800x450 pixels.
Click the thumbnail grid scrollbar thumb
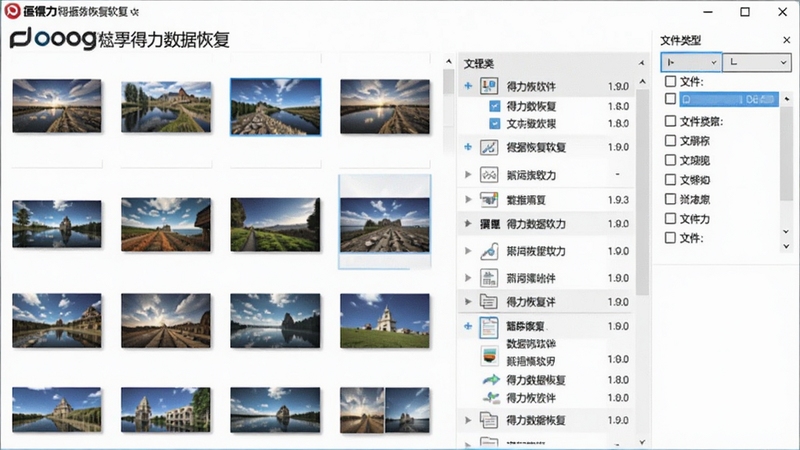(448, 82)
